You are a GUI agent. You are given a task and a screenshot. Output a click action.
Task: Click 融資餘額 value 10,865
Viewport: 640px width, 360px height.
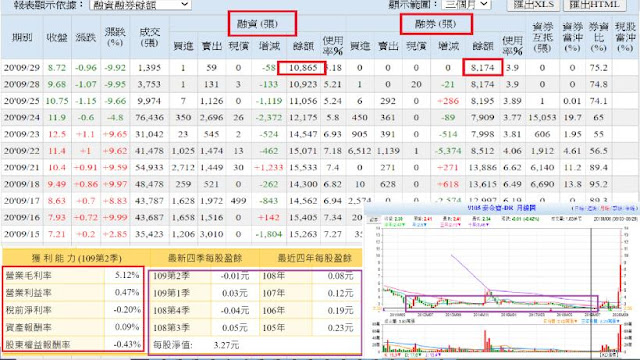(302, 68)
